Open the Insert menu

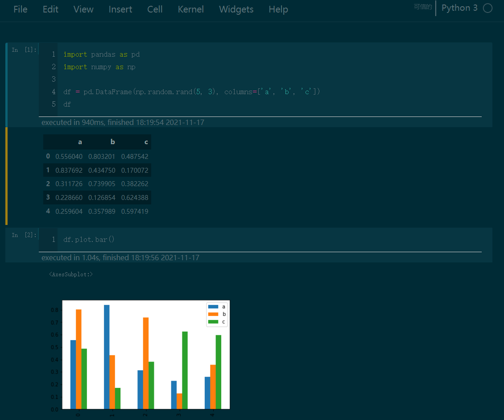click(120, 9)
